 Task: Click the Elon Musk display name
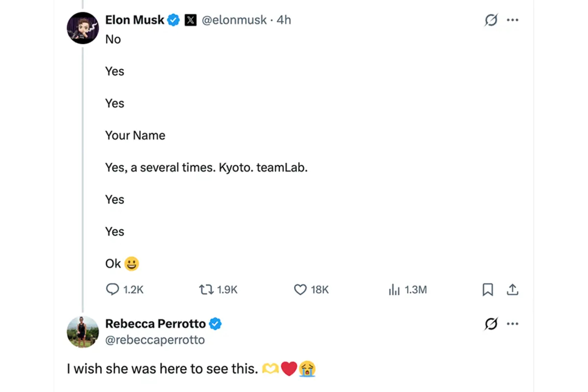pyautogui.click(x=135, y=20)
